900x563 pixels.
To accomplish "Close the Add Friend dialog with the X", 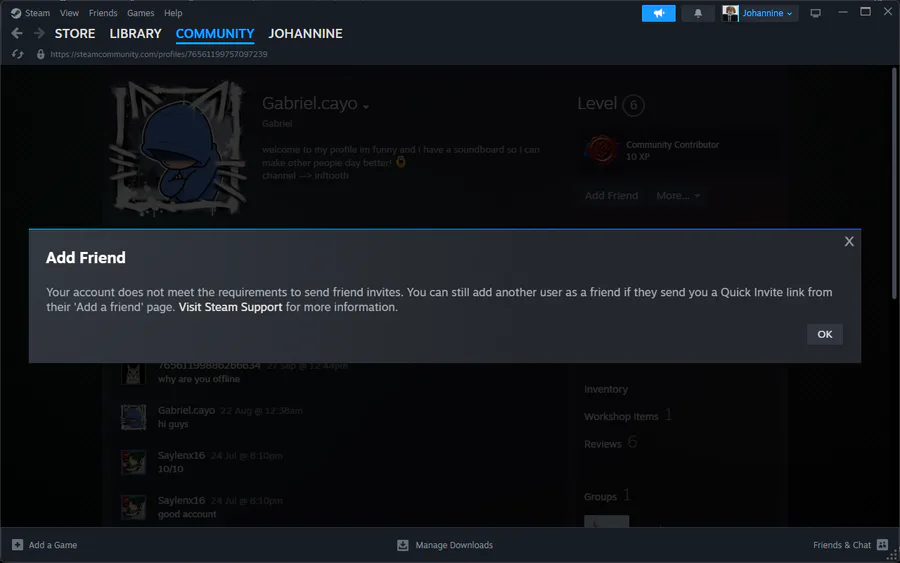I will [x=849, y=242].
